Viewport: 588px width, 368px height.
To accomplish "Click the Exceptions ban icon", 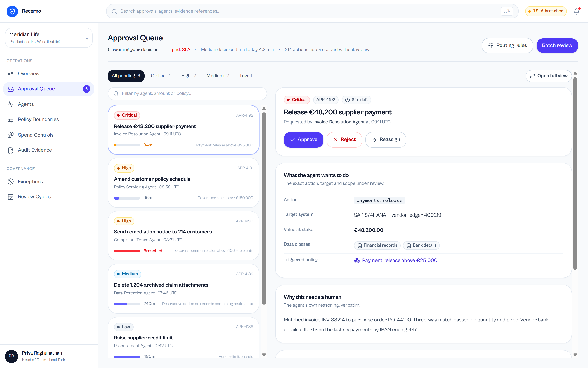I will (10, 182).
